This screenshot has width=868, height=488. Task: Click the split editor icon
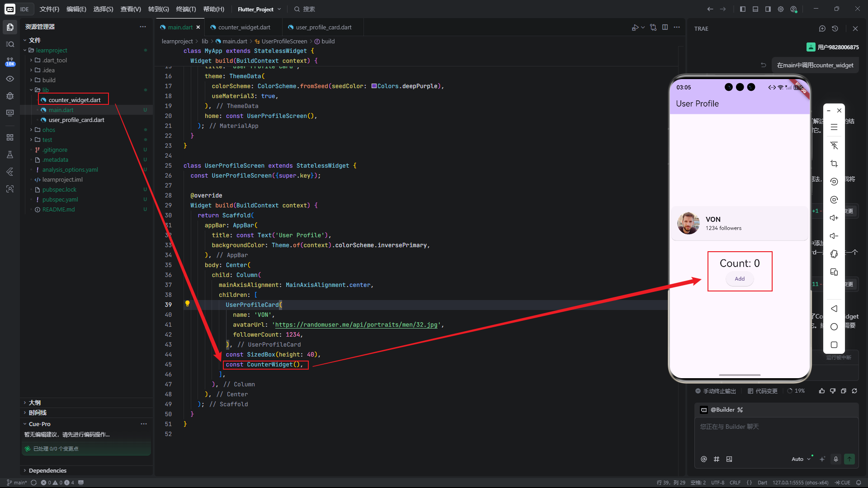665,27
